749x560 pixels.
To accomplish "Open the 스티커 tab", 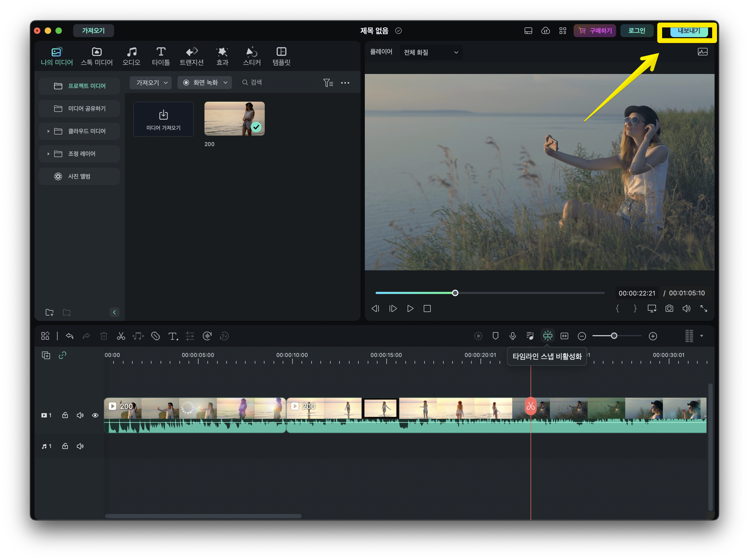I will point(252,56).
